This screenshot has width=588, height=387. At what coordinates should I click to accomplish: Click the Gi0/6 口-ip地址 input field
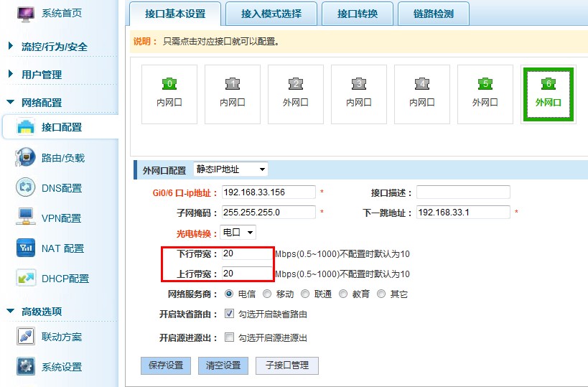(x=269, y=192)
